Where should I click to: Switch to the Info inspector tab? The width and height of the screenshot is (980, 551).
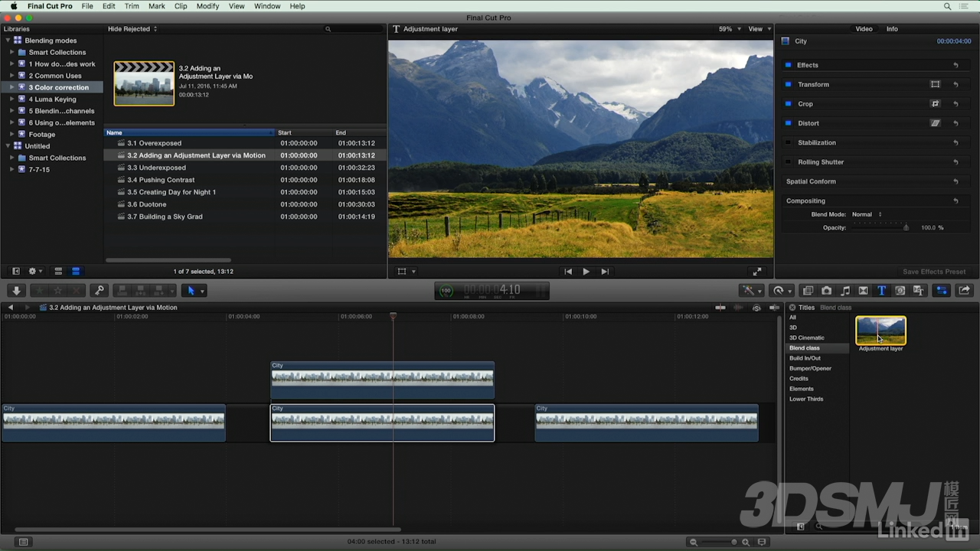click(892, 28)
